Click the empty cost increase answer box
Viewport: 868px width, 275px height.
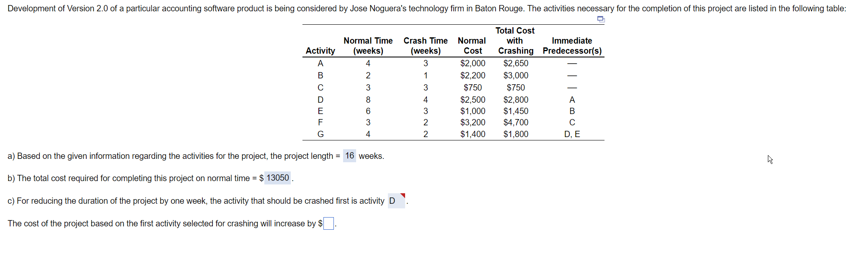pyautogui.click(x=328, y=223)
